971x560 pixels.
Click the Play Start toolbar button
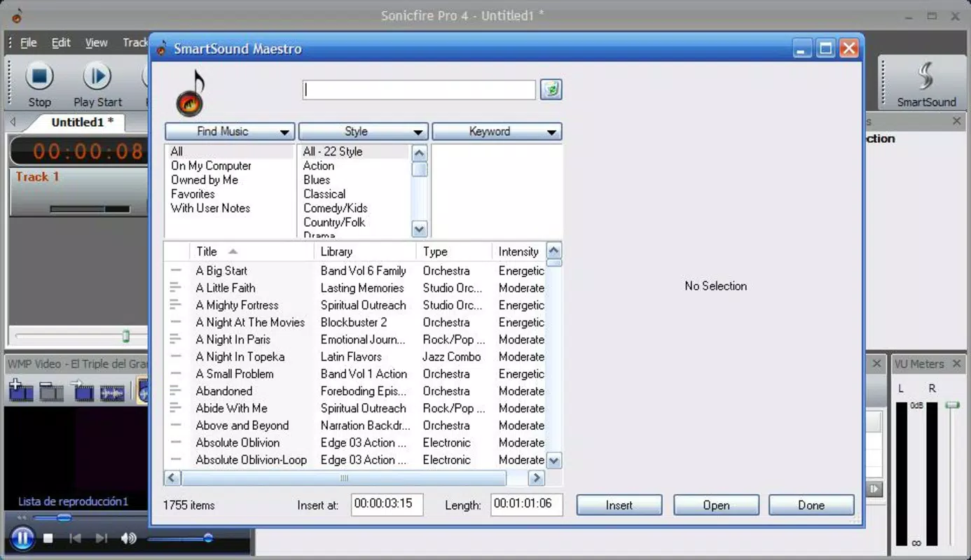click(x=98, y=84)
